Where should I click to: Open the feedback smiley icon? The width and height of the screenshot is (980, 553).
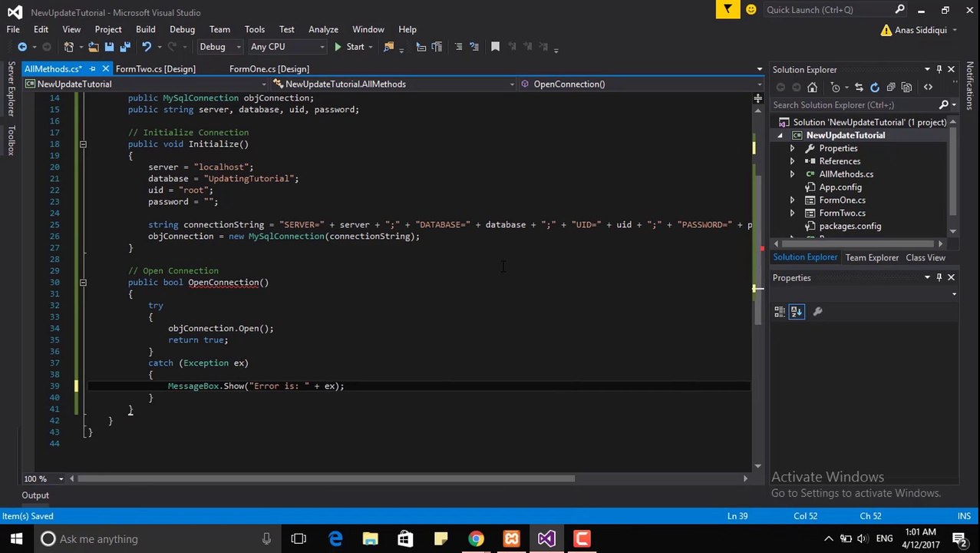751,10
